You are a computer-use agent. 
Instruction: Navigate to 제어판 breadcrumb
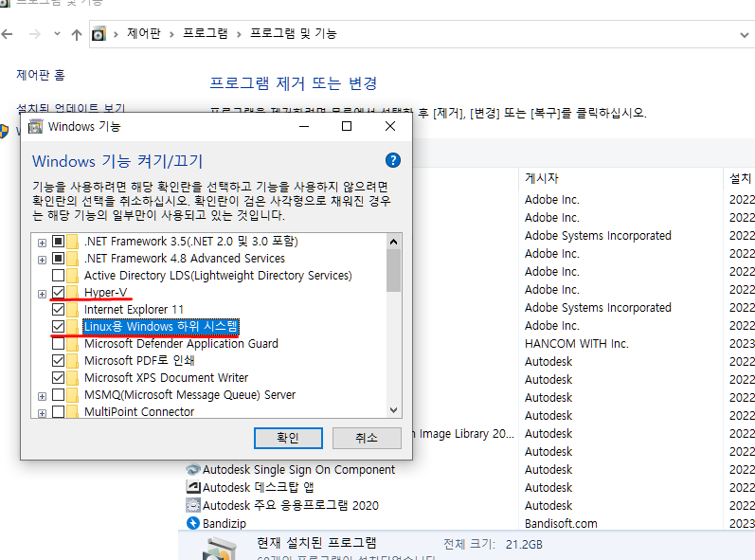coord(143,33)
